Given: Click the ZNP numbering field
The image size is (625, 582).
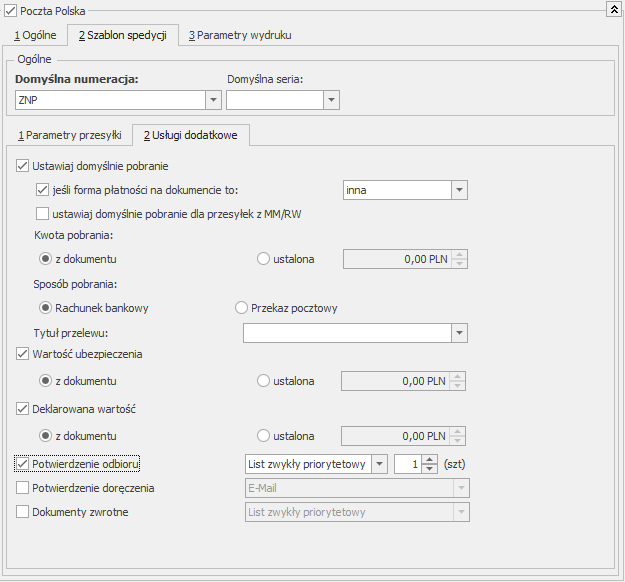Looking at the screenshot, I should click(x=110, y=100).
